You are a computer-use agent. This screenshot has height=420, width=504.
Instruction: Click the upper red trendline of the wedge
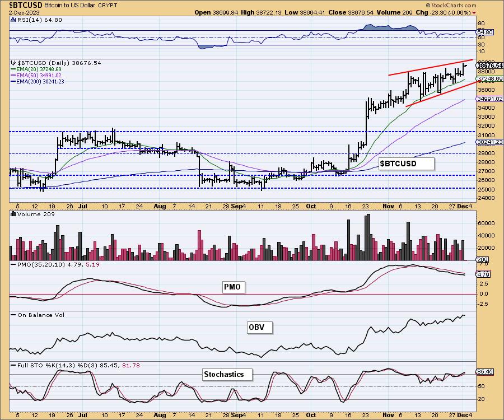coord(431,67)
